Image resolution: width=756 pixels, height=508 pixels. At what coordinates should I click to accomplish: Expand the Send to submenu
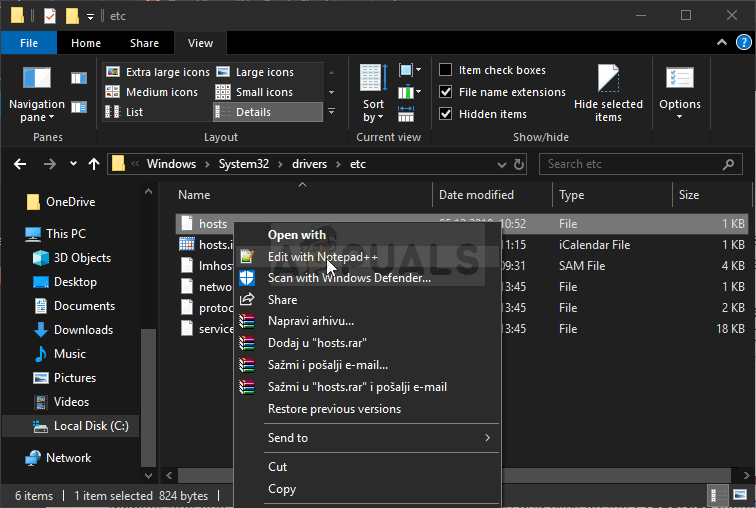364,438
